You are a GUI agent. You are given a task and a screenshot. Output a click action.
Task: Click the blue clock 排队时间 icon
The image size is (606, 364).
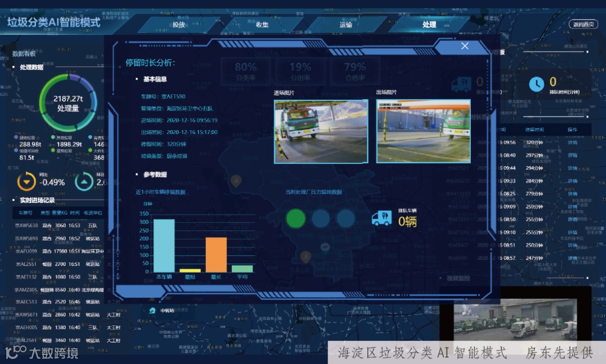(536, 84)
